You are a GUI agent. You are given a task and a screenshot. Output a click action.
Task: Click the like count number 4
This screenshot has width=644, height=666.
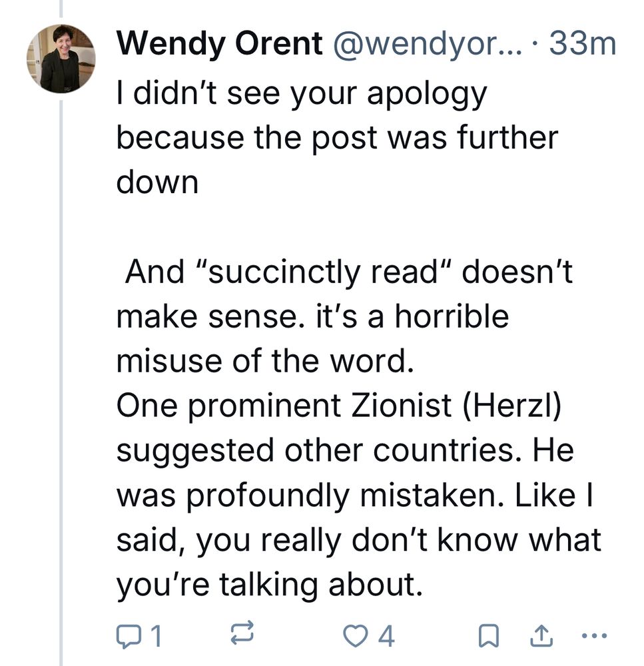[x=386, y=637]
